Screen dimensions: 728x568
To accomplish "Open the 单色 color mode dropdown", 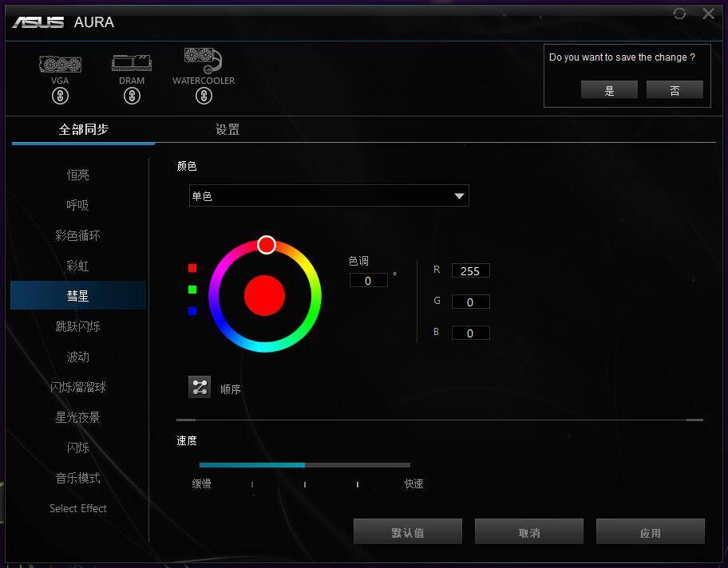I will coord(329,195).
